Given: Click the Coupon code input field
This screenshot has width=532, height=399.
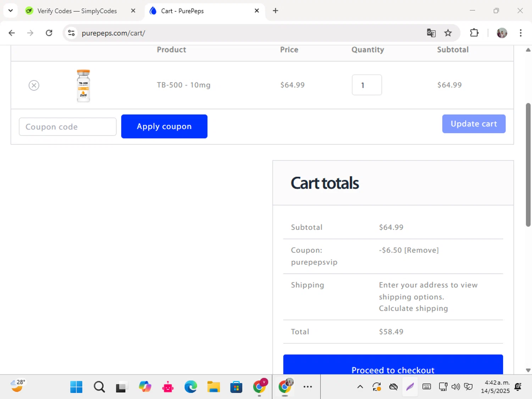Looking at the screenshot, I should pos(67,127).
